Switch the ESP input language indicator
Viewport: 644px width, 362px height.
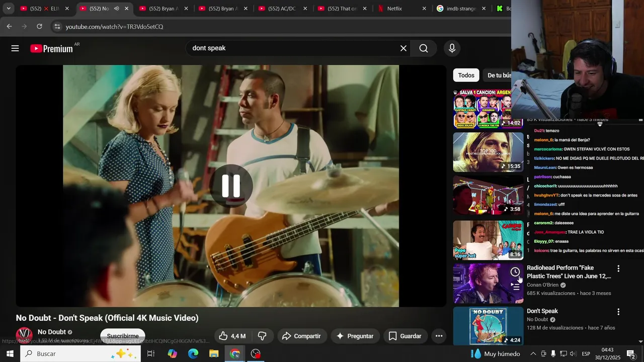[586, 354]
